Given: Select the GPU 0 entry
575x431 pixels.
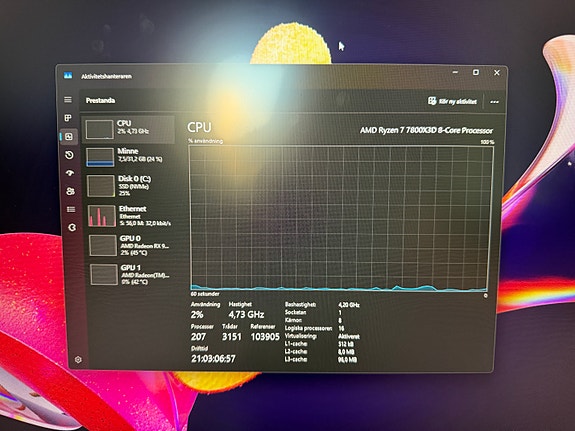Looking at the screenshot, I should pyautogui.click(x=132, y=245).
